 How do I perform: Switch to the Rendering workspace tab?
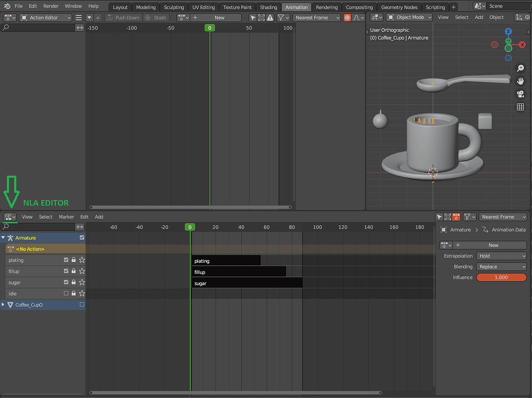click(326, 7)
